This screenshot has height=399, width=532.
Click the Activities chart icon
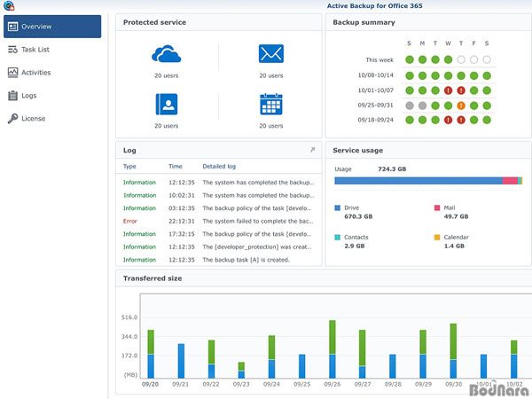tap(13, 73)
